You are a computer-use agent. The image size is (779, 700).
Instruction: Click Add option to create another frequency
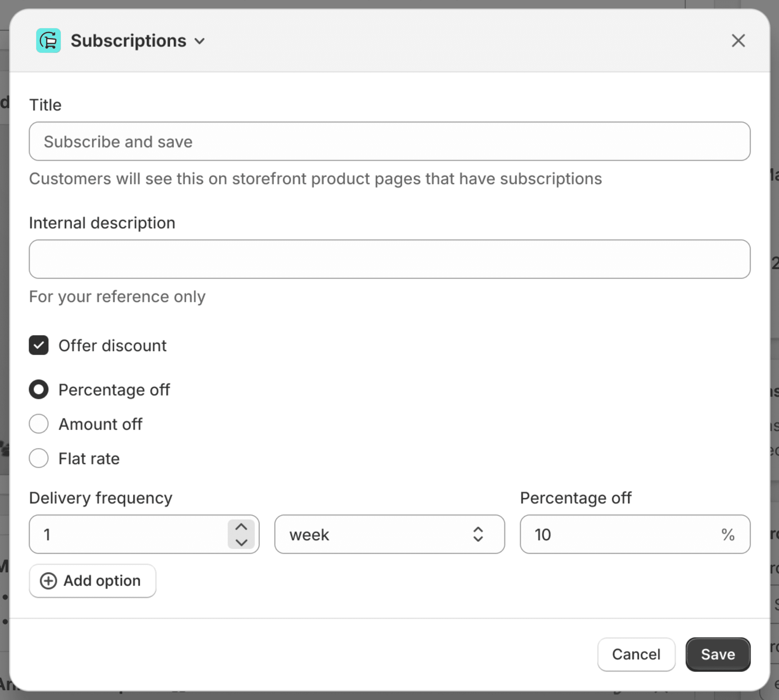[92, 581]
